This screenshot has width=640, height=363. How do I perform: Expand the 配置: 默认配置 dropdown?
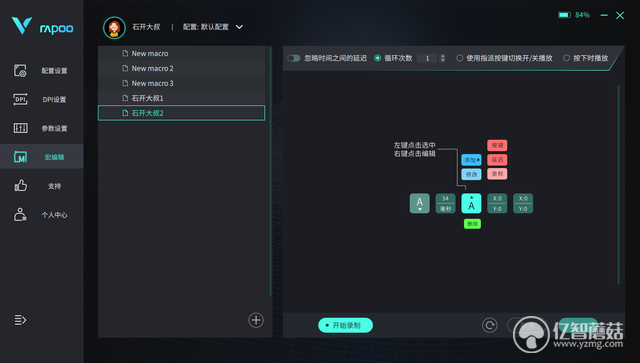pyautogui.click(x=239, y=27)
